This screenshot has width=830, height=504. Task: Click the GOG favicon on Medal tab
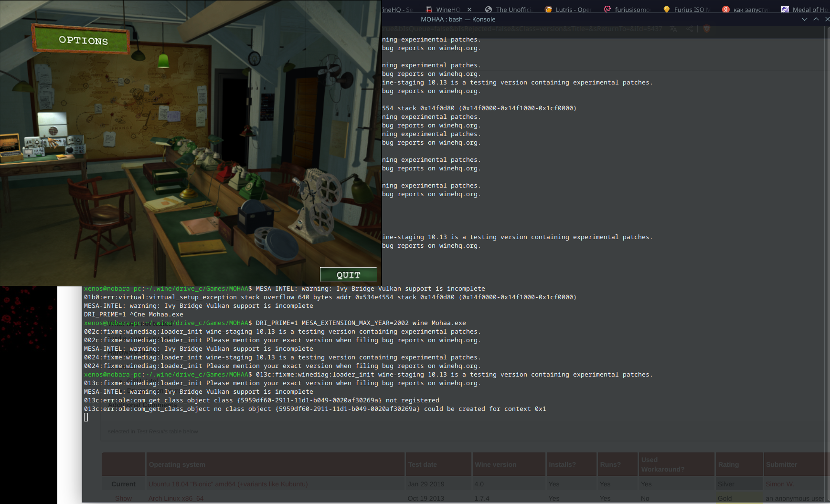click(785, 9)
